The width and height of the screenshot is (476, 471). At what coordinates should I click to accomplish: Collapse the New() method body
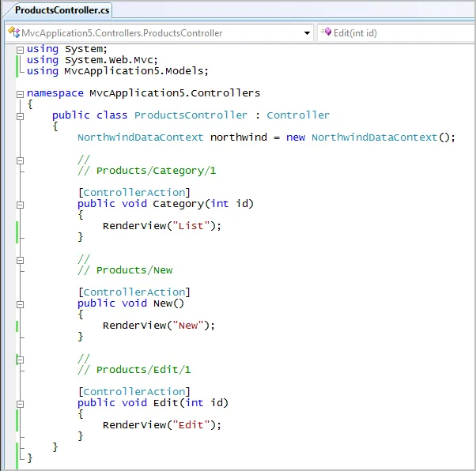(x=20, y=303)
